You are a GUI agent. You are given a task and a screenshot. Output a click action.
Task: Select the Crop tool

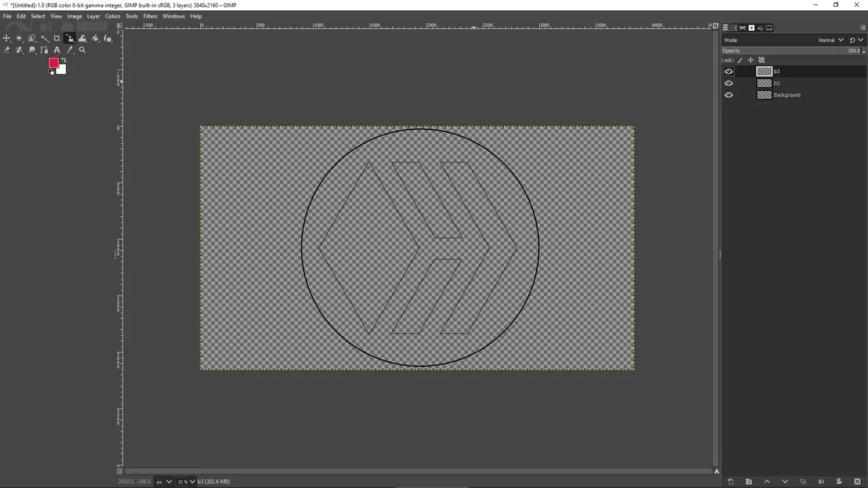click(x=57, y=38)
